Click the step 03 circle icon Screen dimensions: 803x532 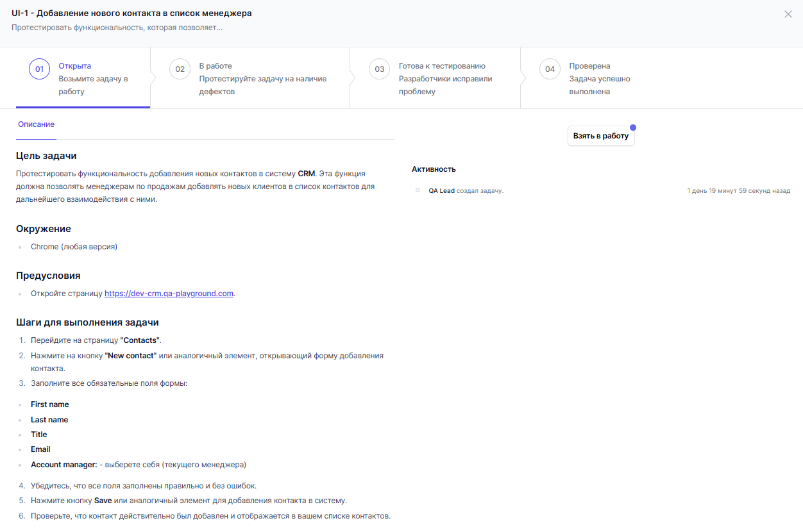click(378, 69)
